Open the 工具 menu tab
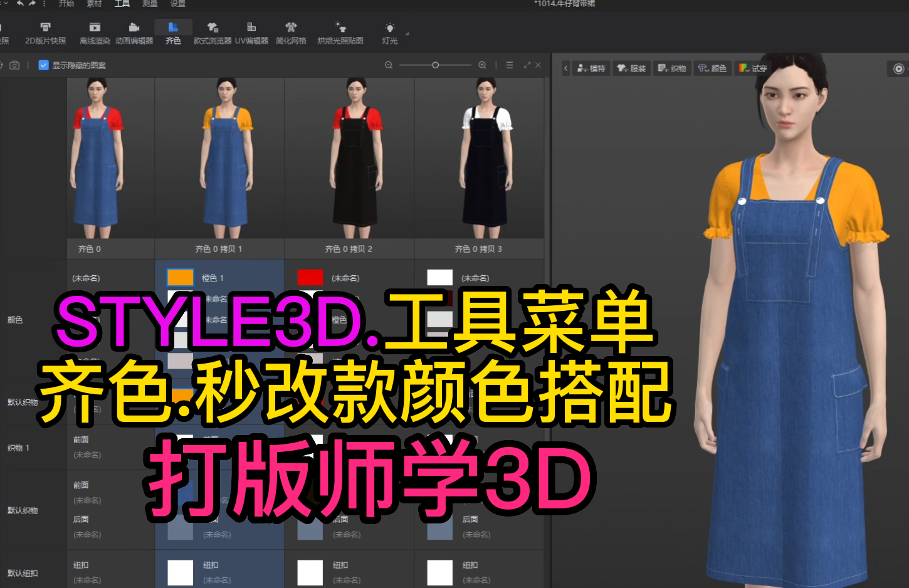The width and height of the screenshot is (909, 588). click(122, 4)
